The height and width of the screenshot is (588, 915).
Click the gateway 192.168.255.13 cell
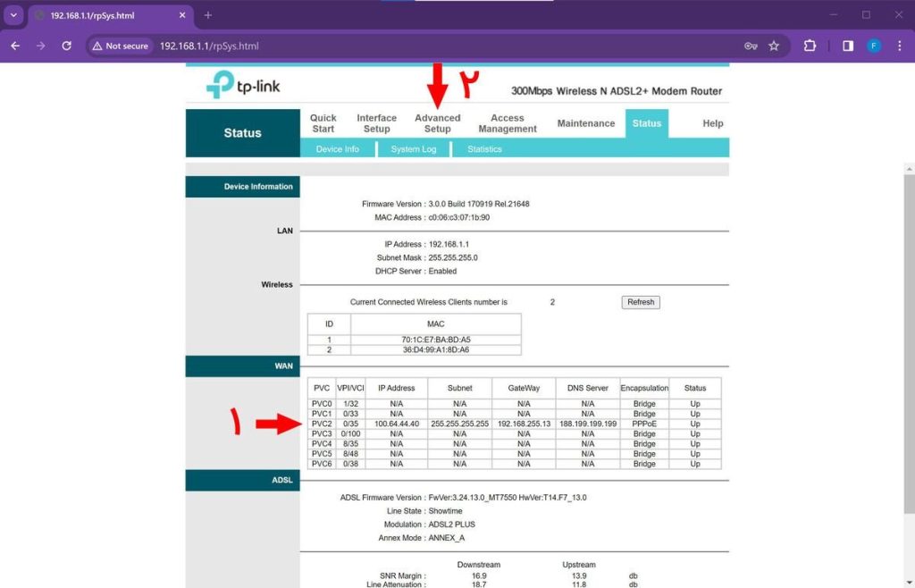[x=524, y=424]
